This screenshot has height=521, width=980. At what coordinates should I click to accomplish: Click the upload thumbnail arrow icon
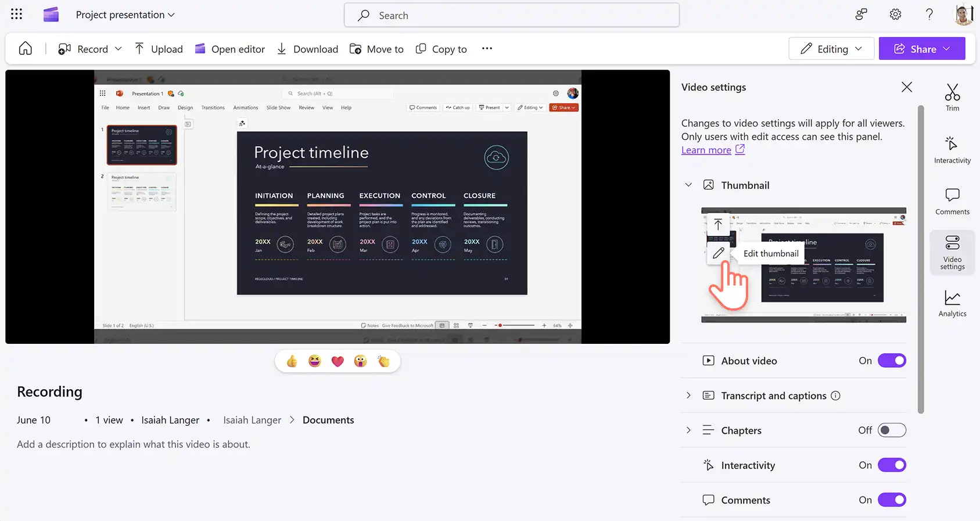point(718,224)
